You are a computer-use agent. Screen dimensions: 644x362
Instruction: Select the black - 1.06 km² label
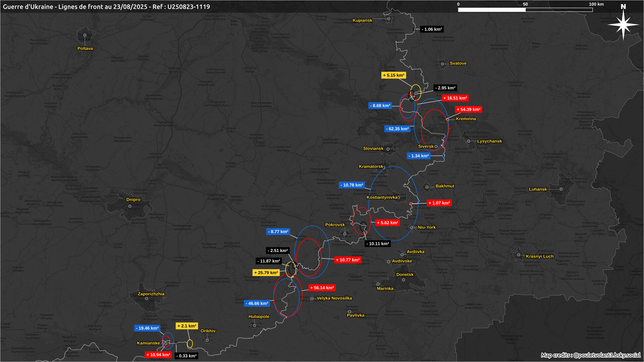pos(432,29)
